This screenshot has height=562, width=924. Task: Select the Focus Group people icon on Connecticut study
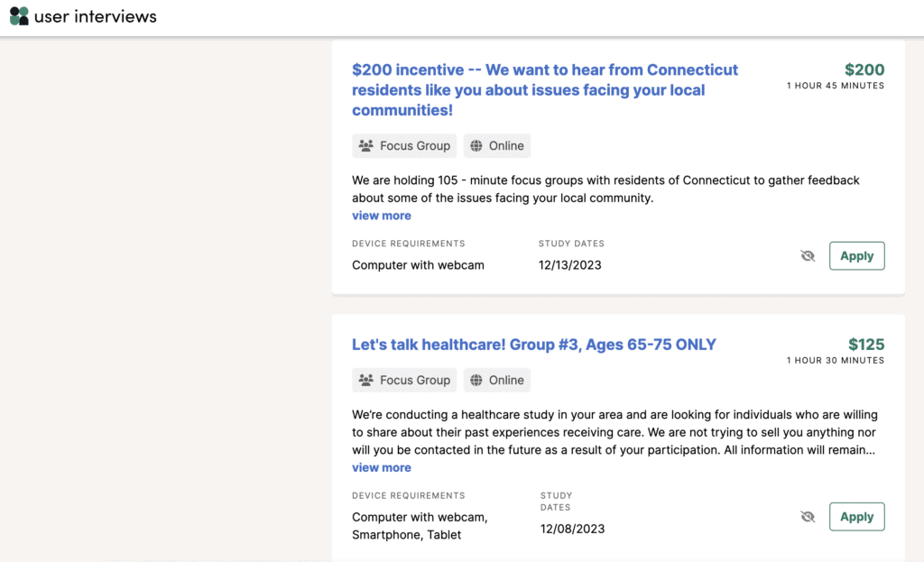pos(366,145)
